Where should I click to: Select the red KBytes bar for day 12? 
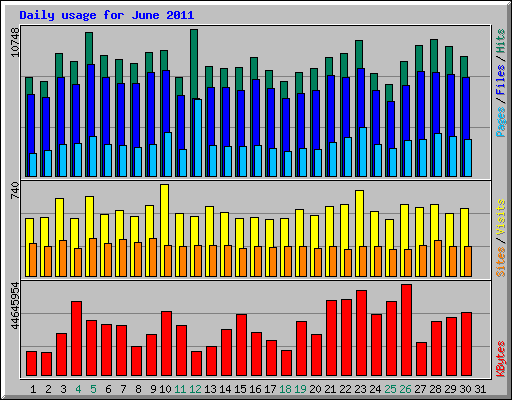(x=196, y=363)
